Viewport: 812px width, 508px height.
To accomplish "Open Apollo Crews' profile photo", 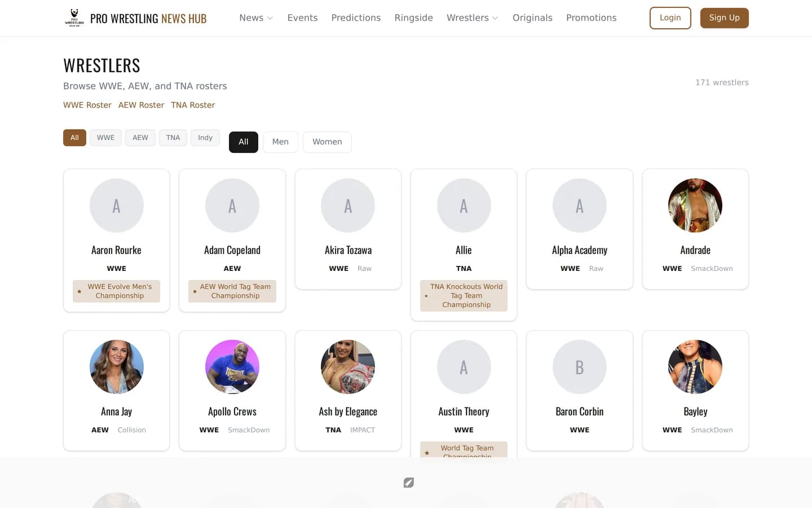I will pos(232,367).
